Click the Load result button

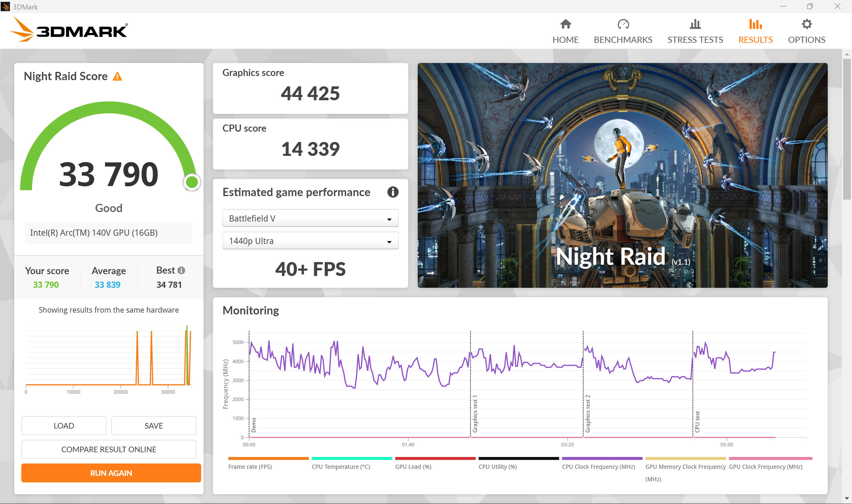coord(64,426)
